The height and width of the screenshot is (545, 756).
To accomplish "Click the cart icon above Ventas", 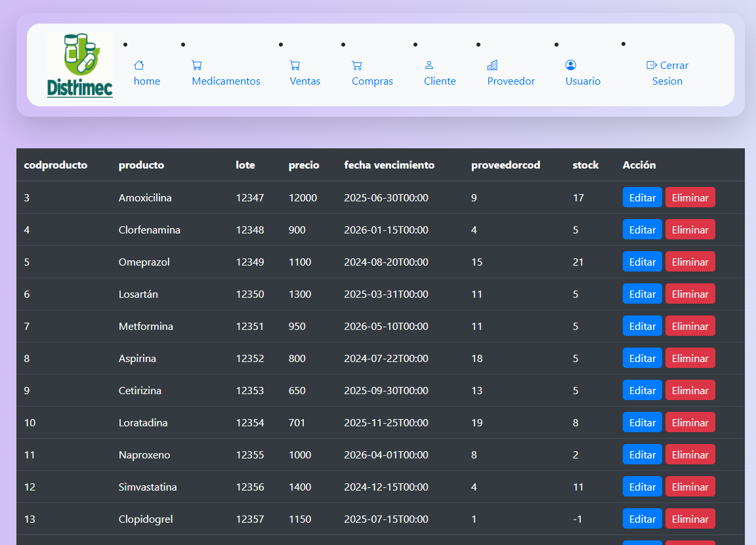I will pos(295,65).
